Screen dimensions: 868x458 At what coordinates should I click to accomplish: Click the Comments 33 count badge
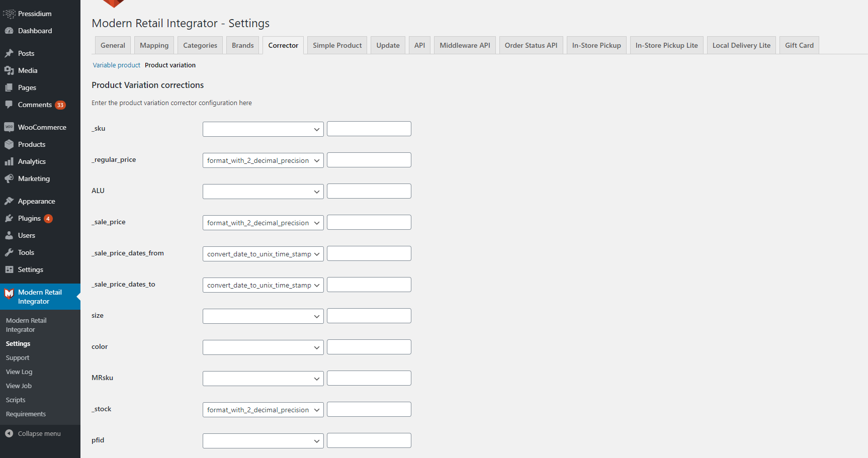pos(60,105)
